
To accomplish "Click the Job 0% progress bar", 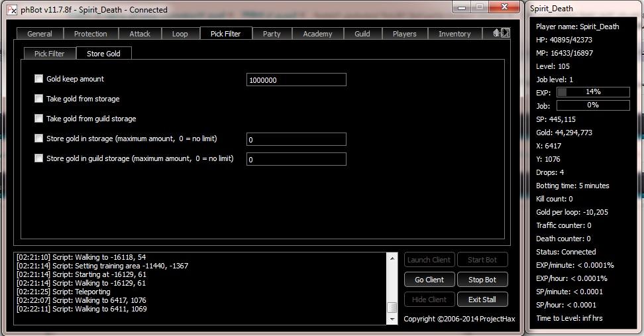I will (593, 105).
